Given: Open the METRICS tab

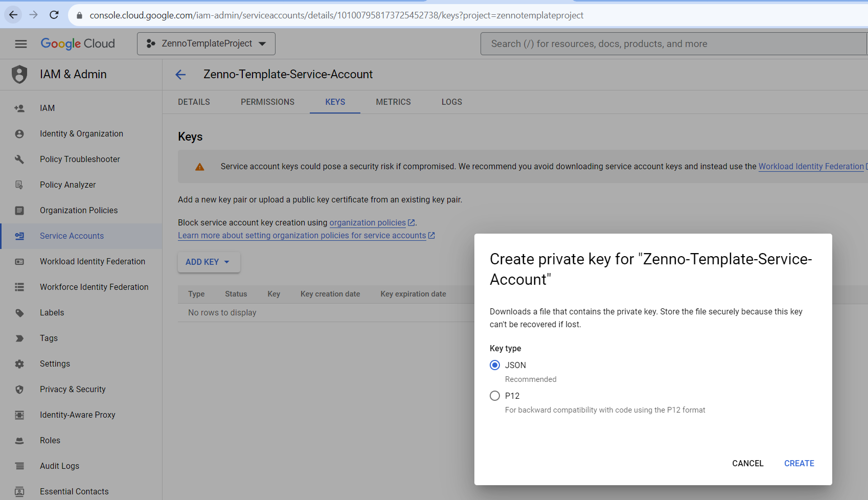Looking at the screenshot, I should click(393, 102).
